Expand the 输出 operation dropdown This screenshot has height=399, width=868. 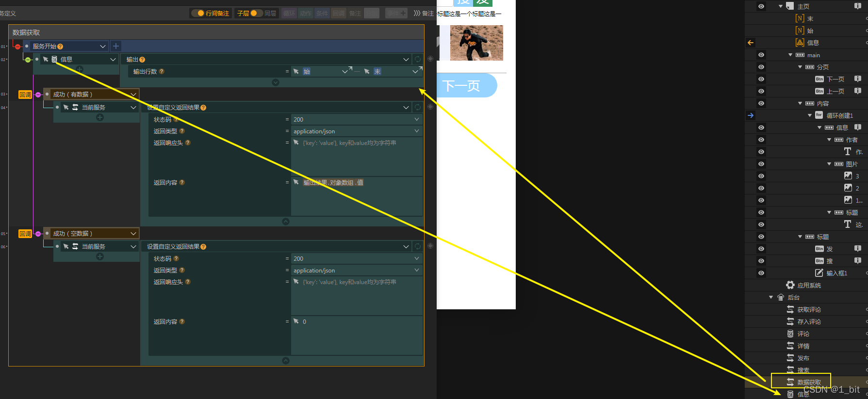[406, 59]
